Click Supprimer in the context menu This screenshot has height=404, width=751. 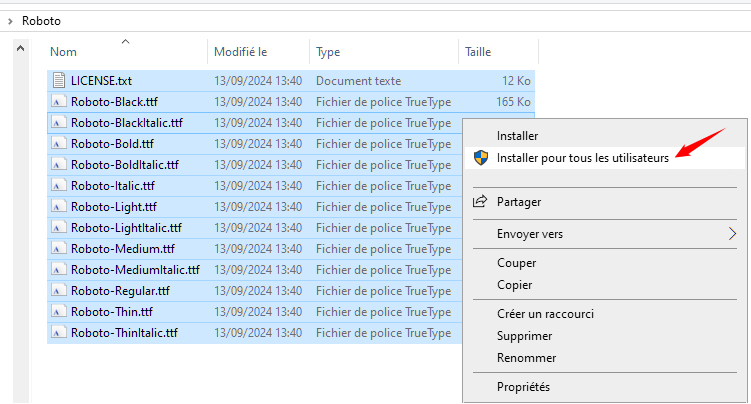525,336
